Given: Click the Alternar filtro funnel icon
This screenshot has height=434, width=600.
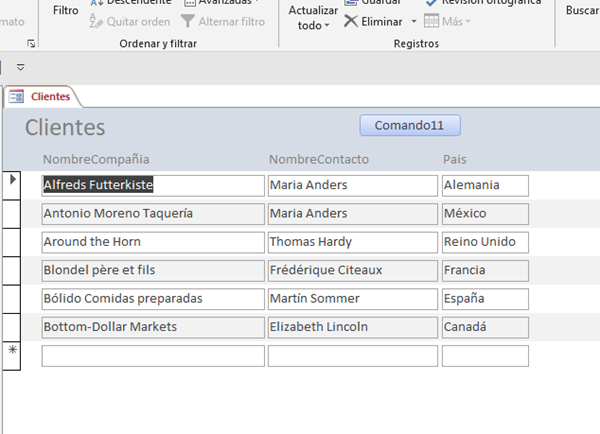Looking at the screenshot, I should (188, 21).
